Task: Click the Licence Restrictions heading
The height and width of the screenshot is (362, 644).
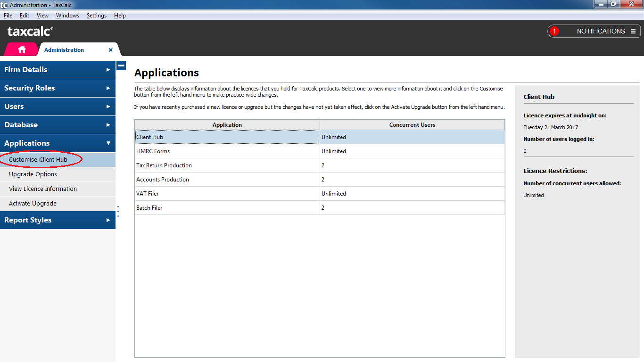Action: (555, 171)
